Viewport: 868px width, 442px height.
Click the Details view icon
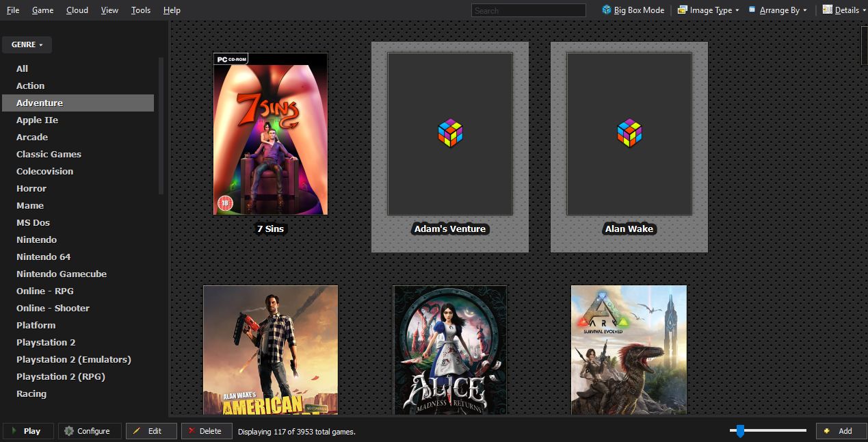pyautogui.click(x=827, y=10)
